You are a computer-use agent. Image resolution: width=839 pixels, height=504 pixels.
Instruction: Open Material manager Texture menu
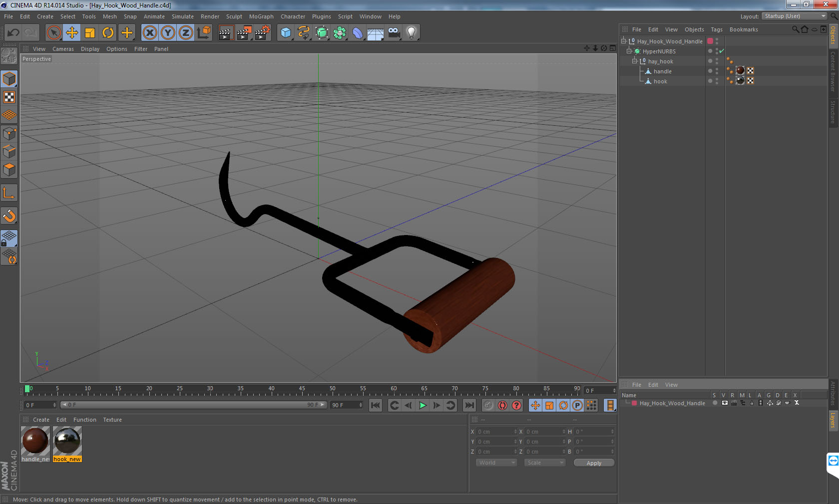click(112, 420)
